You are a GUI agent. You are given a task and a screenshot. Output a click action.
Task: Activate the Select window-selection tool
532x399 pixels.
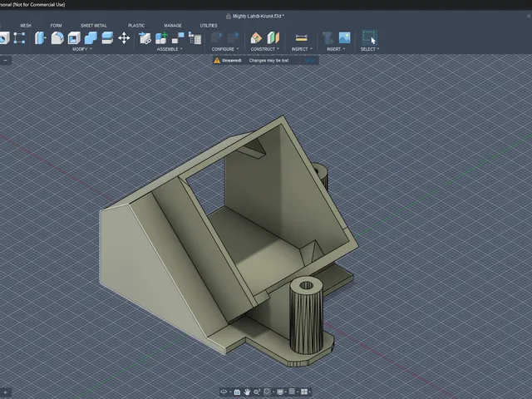(369, 37)
